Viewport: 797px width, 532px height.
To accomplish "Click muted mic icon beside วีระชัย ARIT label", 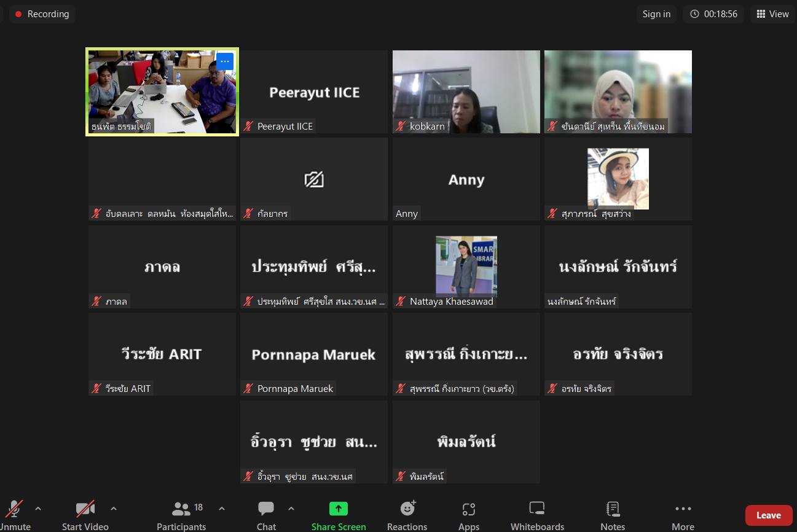I will point(97,389).
